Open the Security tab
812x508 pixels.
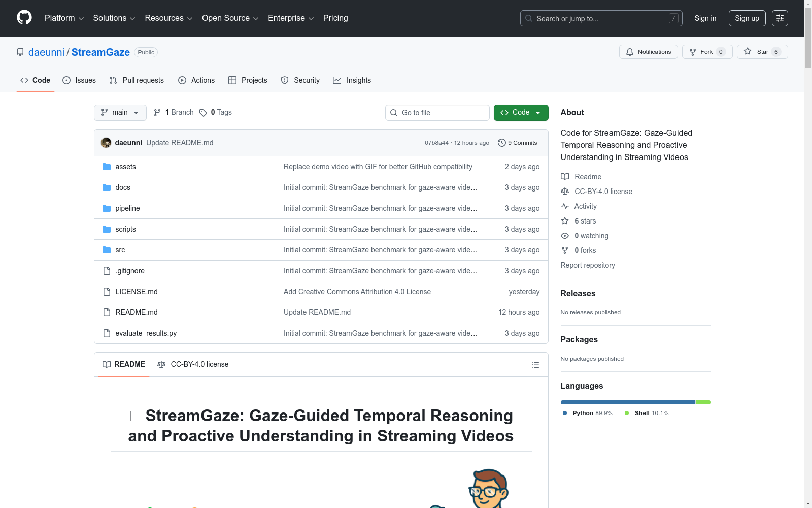(x=300, y=80)
